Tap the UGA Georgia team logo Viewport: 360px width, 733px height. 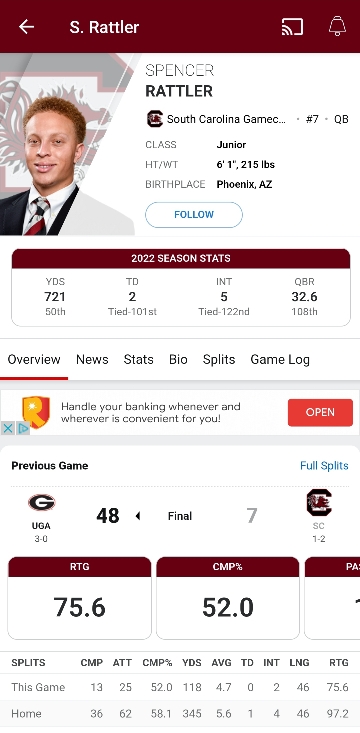tap(41, 503)
